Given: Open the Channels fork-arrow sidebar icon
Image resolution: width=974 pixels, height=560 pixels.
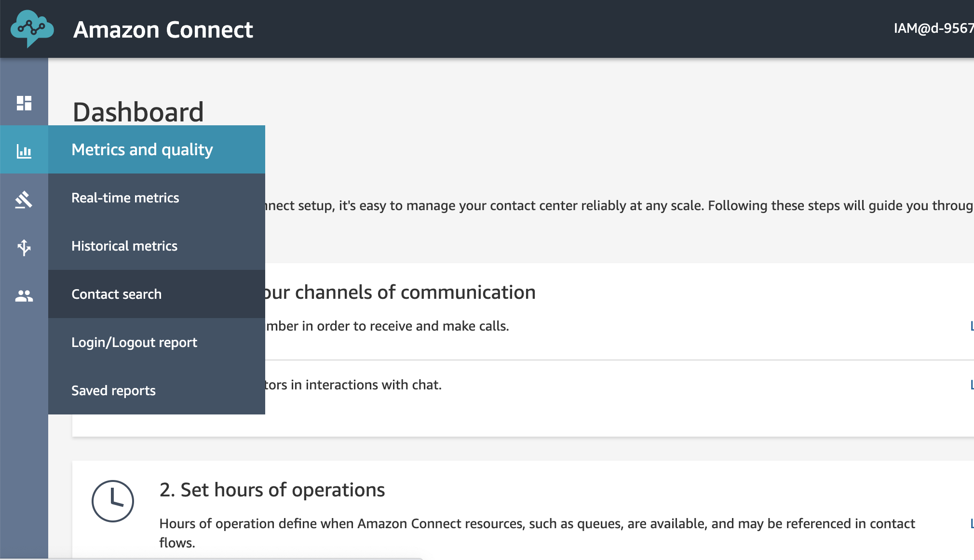Looking at the screenshot, I should pyautogui.click(x=24, y=247).
